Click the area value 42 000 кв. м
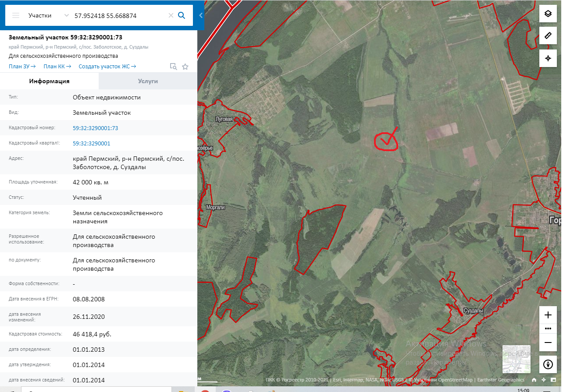563x392 pixels. [x=90, y=182]
